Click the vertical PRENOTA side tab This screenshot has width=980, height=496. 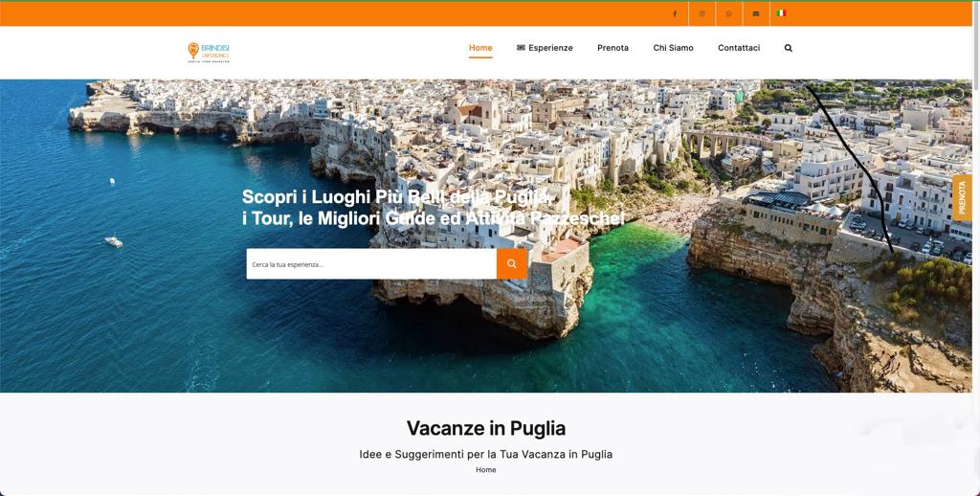click(x=962, y=197)
